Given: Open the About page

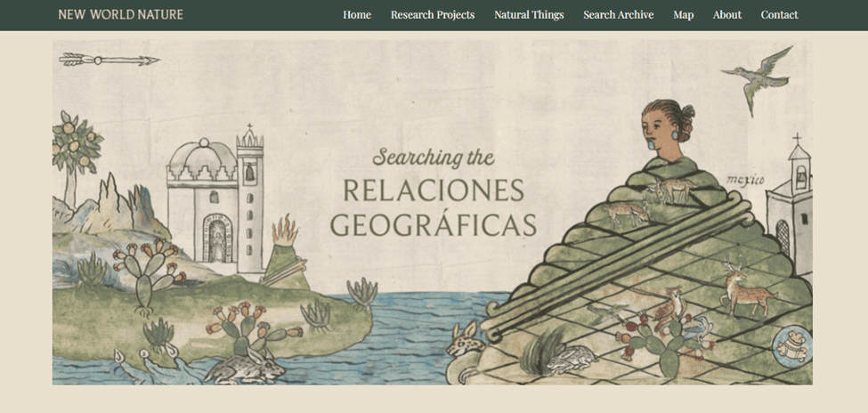Looking at the screenshot, I should [726, 15].
